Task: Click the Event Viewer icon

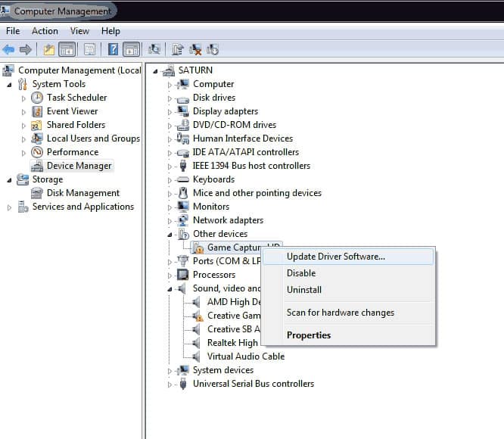Action: [x=37, y=111]
